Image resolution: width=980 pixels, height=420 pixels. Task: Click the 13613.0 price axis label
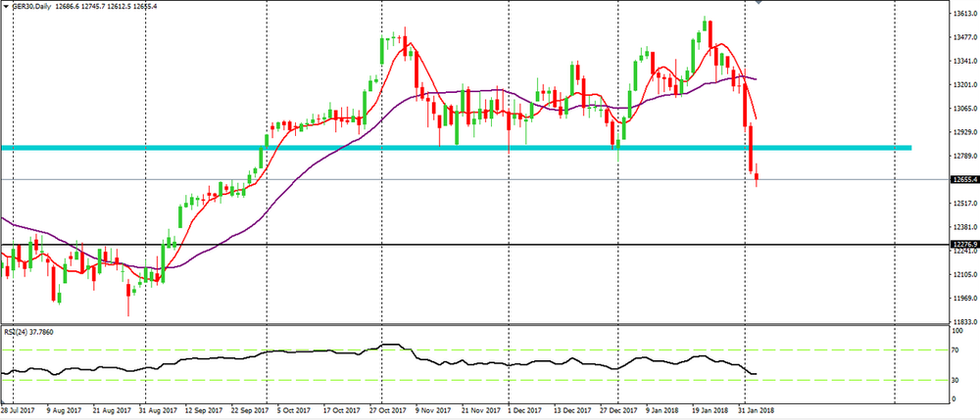(964, 15)
